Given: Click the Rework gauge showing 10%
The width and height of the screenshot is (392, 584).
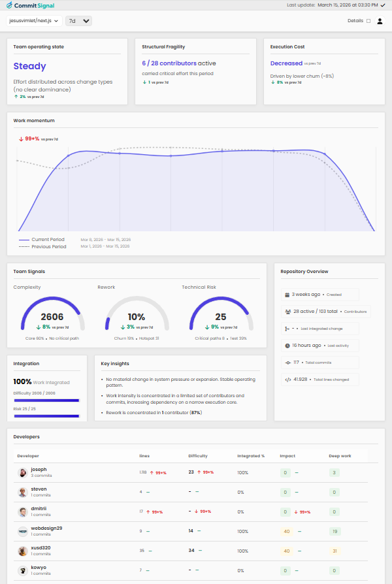Looking at the screenshot, I should (137, 314).
